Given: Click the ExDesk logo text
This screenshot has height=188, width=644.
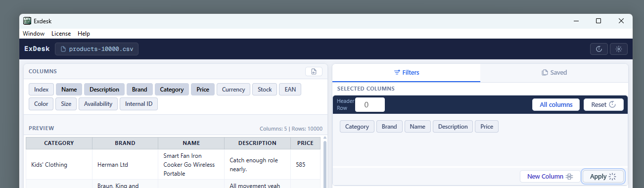Looking at the screenshot, I should [37, 49].
